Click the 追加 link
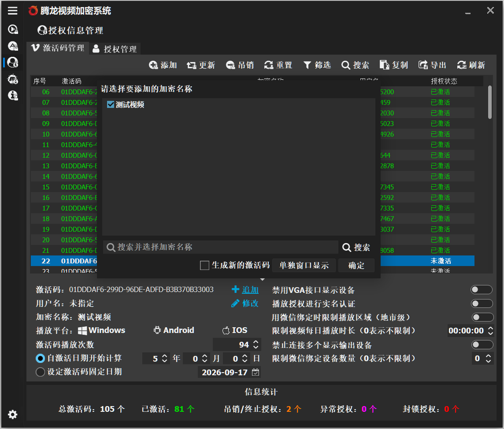The height and width of the screenshot is (429, 504). coord(250,290)
